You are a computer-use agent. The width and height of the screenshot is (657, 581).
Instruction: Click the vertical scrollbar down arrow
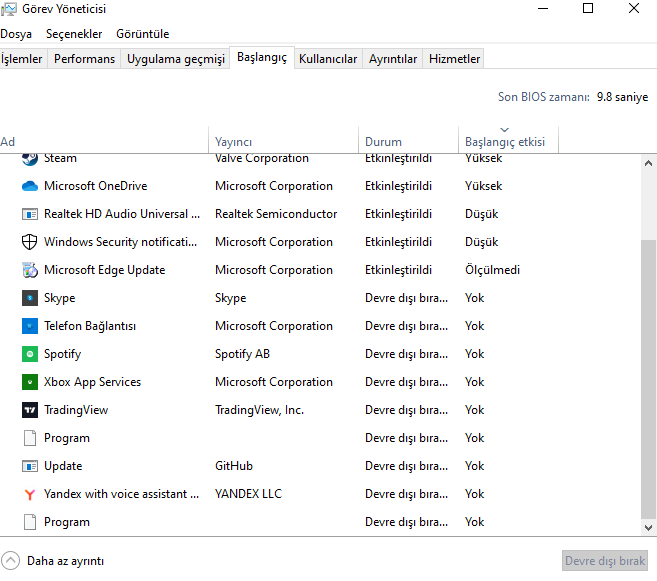648,527
